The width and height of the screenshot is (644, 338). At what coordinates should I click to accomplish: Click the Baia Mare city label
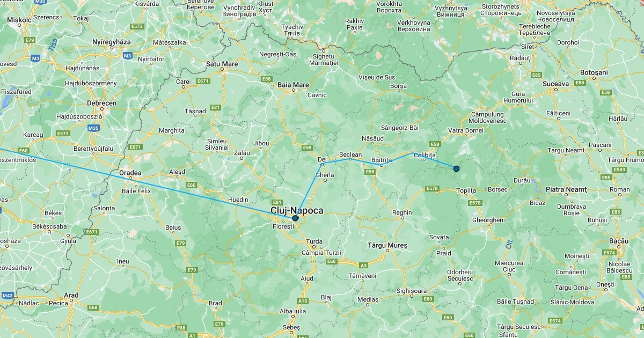point(293,85)
